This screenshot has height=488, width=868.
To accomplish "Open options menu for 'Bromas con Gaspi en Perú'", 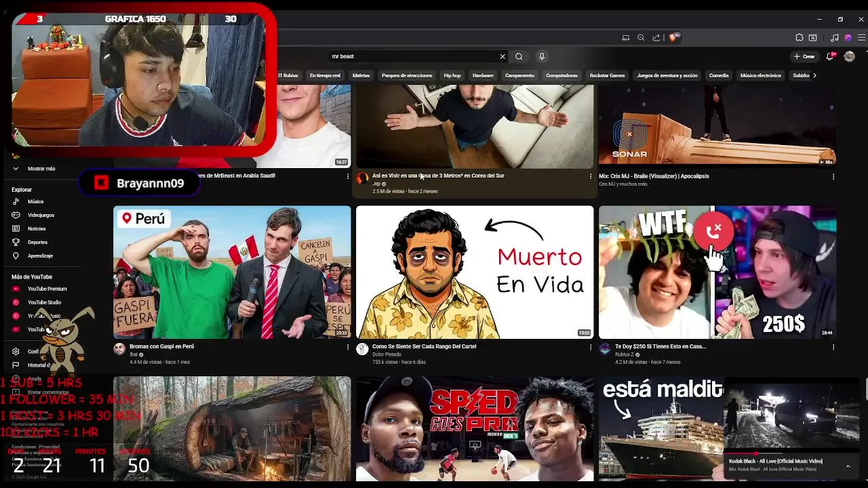I will point(348,347).
